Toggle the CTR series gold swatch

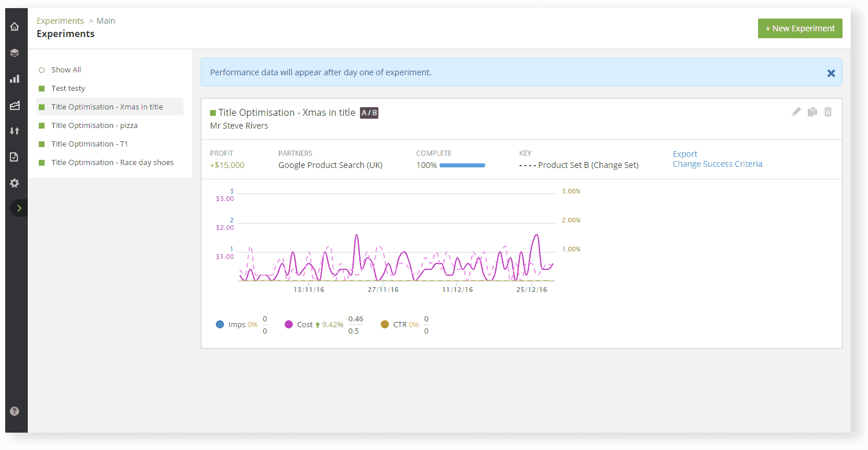click(x=385, y=325)
